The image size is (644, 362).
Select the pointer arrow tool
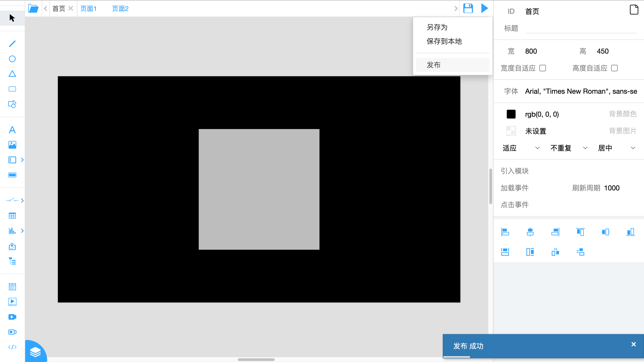(x=12, y=18)
